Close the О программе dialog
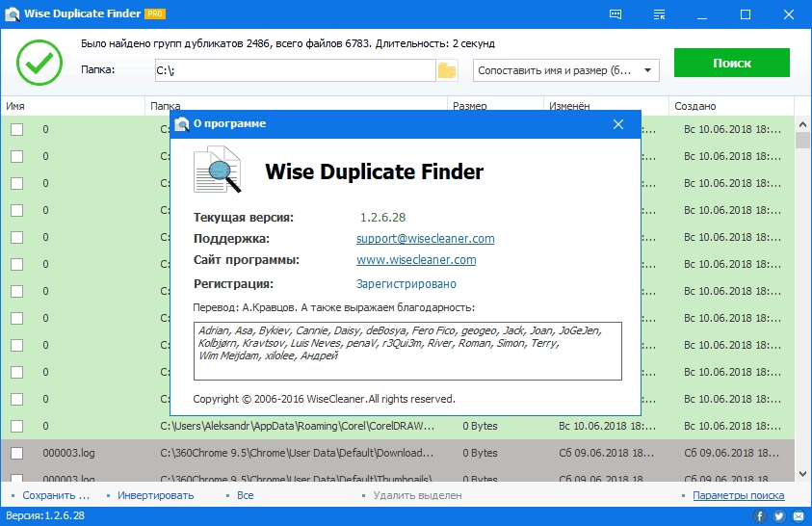This screenshot has width=812, height=526. (618, 124)
